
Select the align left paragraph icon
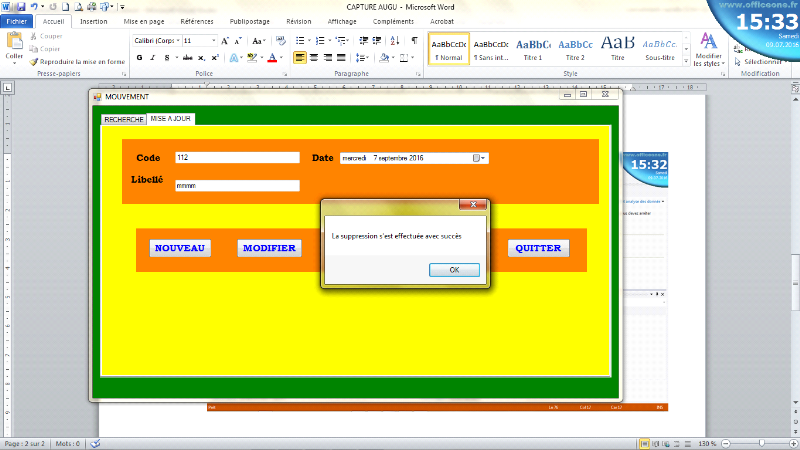(x=300, y=58)
